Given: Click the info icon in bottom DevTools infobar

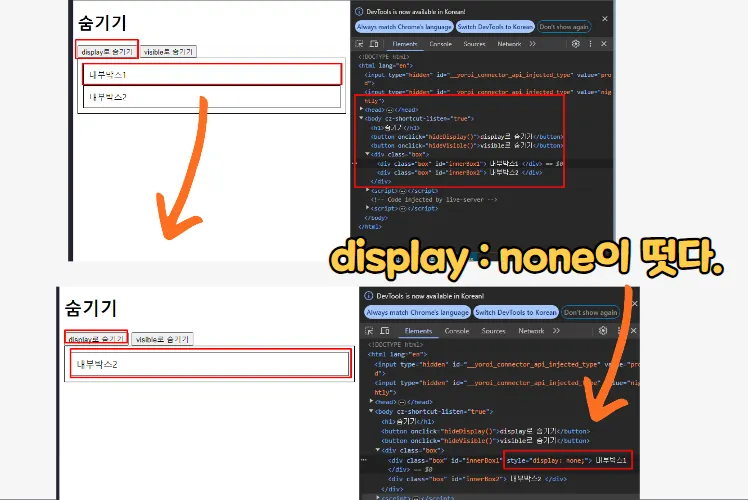Looking at the screenshot, I should (369, 296).
